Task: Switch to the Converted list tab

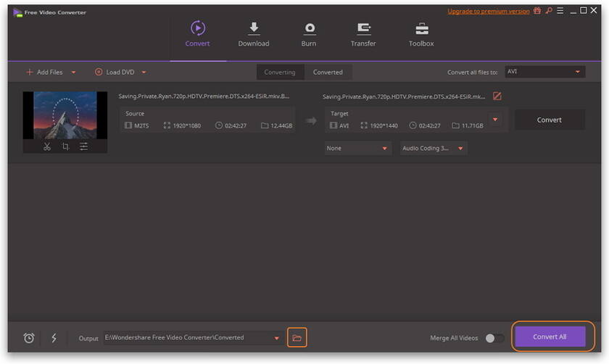Action: point(328,73)
